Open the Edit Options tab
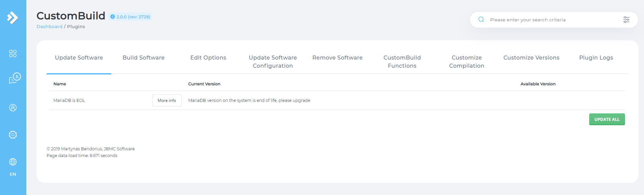This screenshot has height=195, width=644. [208, 58]
